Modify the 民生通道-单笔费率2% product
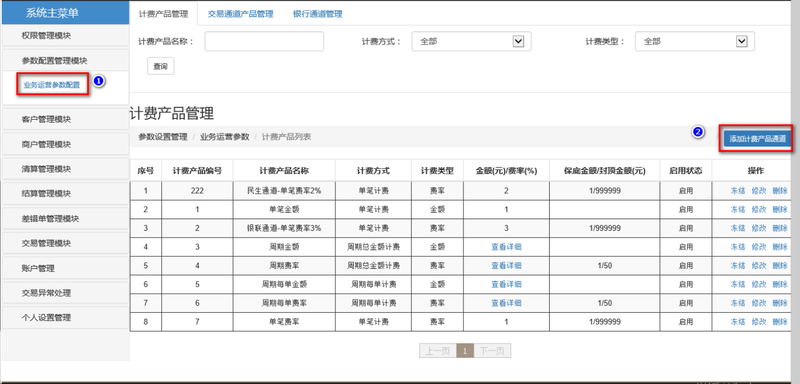This screenshot has width=800, height=384. (759, 191)
